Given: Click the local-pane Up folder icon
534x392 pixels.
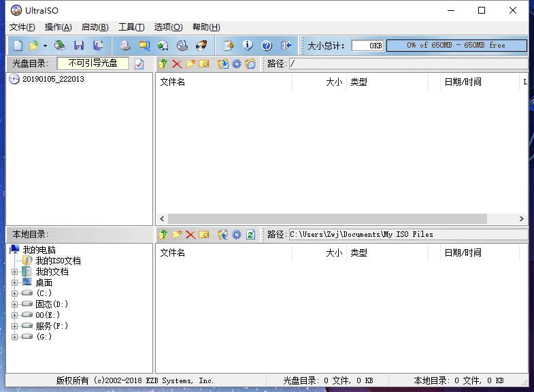Looking at the screenshot, I should 163,234.
